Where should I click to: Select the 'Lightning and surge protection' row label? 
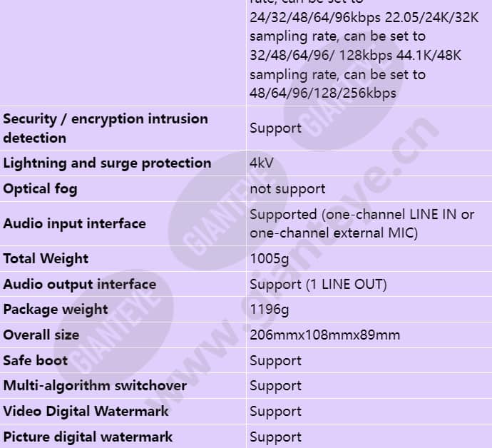107,163
